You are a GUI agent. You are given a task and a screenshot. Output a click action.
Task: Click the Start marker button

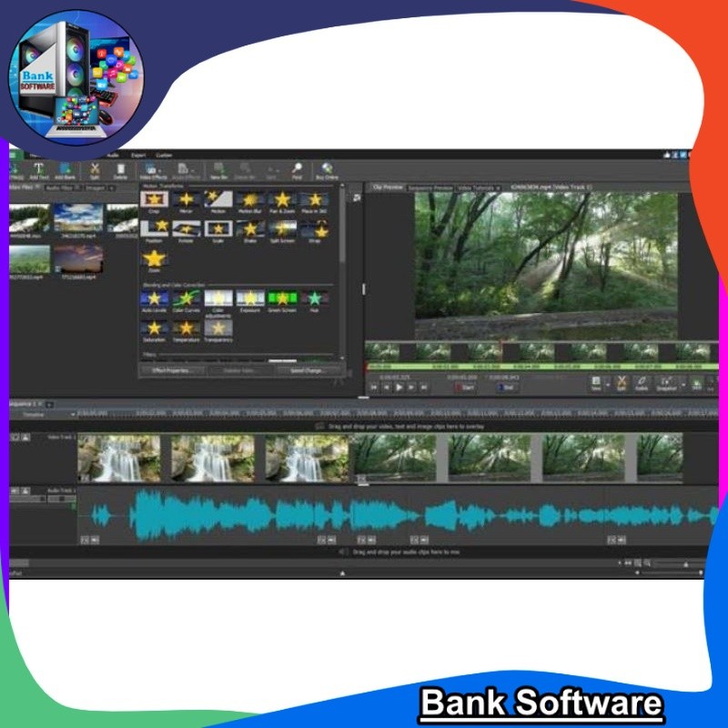465,388
